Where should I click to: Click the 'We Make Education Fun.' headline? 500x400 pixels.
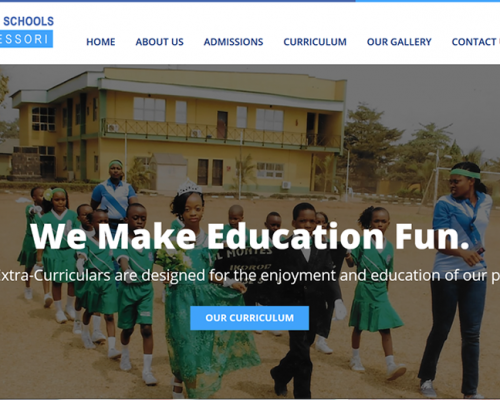click(250, 236)
